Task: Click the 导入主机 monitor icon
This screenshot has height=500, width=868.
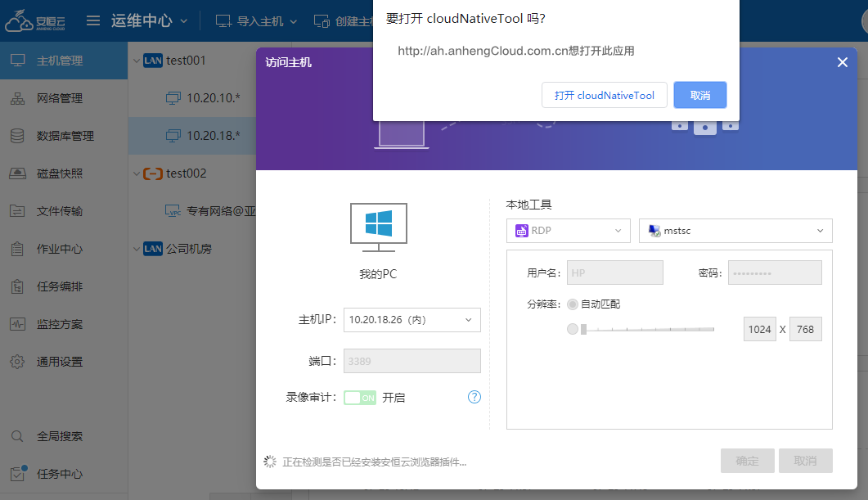Action: click(x=223, y=21)
